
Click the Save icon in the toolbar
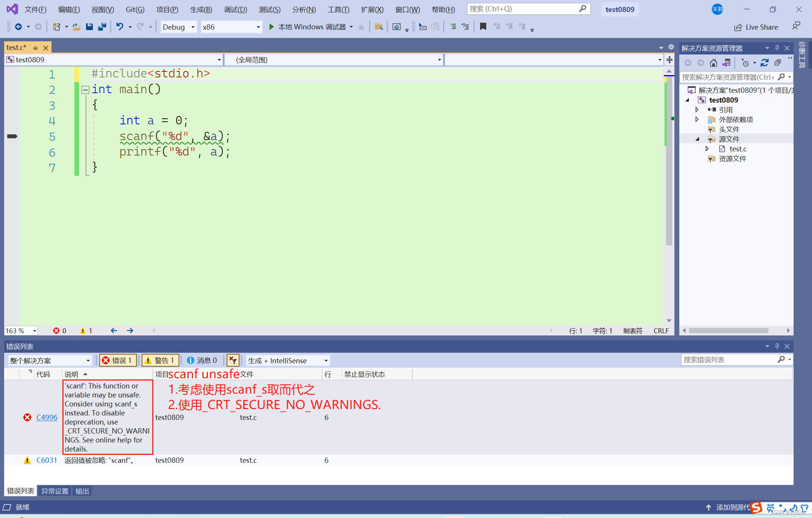(x=89, y=27)
